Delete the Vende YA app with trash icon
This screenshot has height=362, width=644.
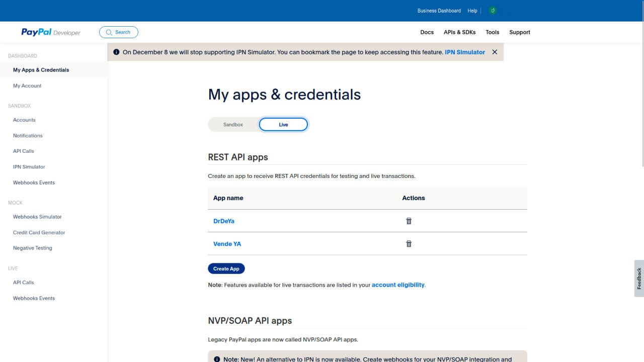tap(409, 244)
